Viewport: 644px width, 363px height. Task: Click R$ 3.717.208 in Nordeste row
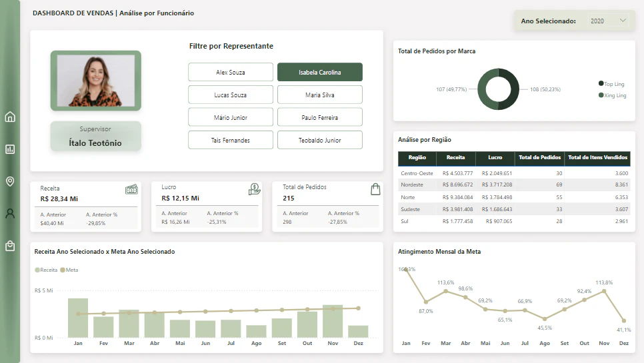coord(497,184)
